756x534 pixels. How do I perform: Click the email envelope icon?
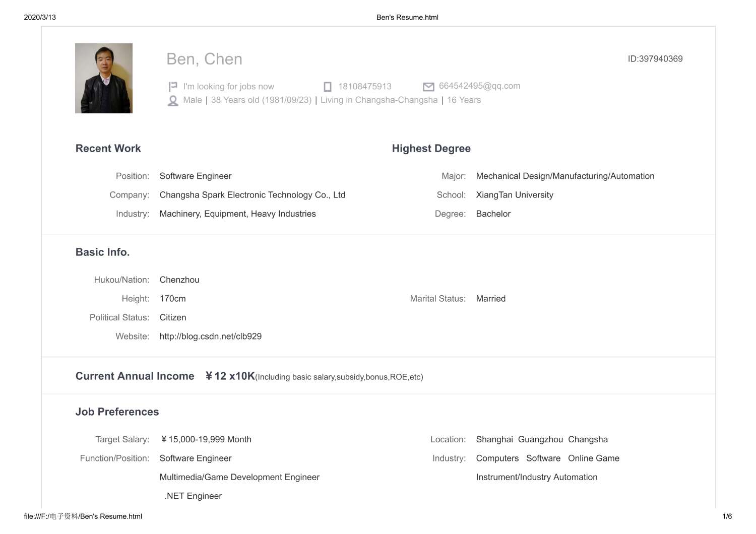tap(428, 86)
